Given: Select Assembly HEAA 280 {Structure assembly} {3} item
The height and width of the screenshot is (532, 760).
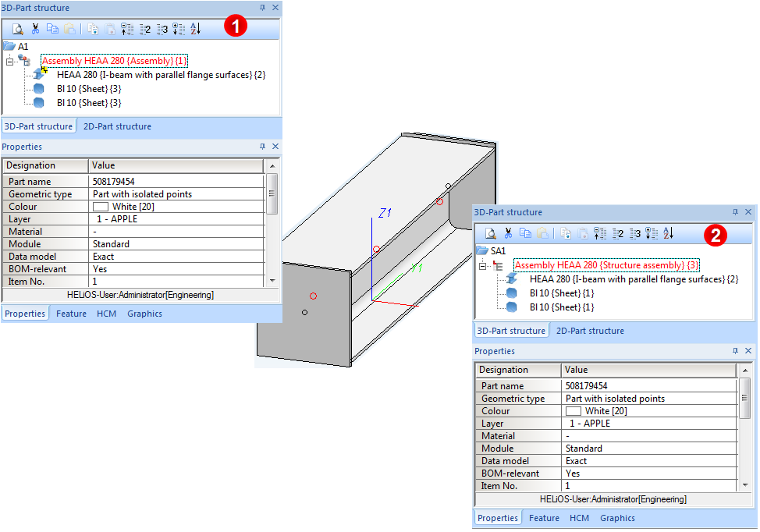Looking at the screenshot, I should pos(606,265).
